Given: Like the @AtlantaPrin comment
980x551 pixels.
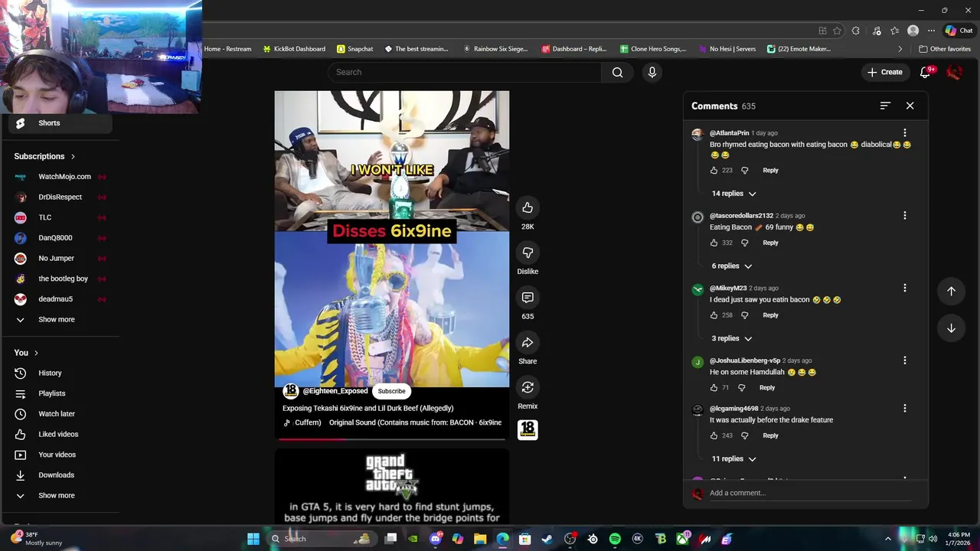Looking at the screenshot, I should pos(714,171).
